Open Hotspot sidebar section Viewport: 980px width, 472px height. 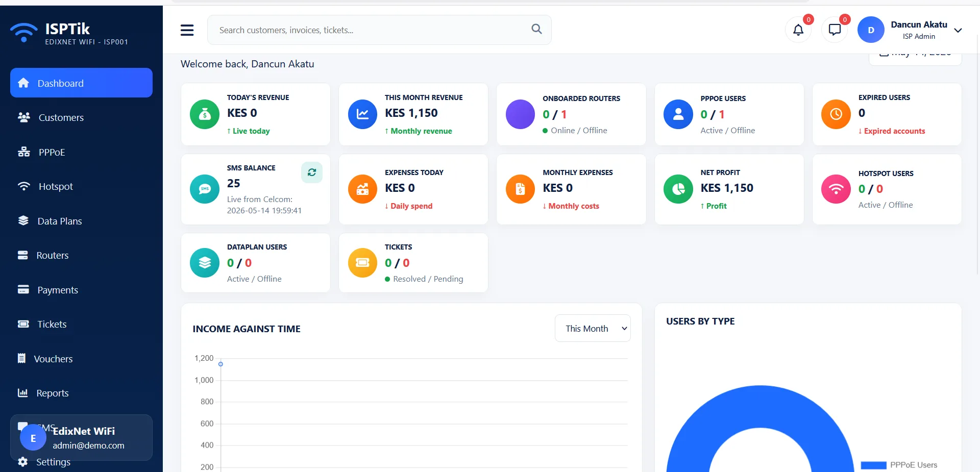tap(81, 186)
